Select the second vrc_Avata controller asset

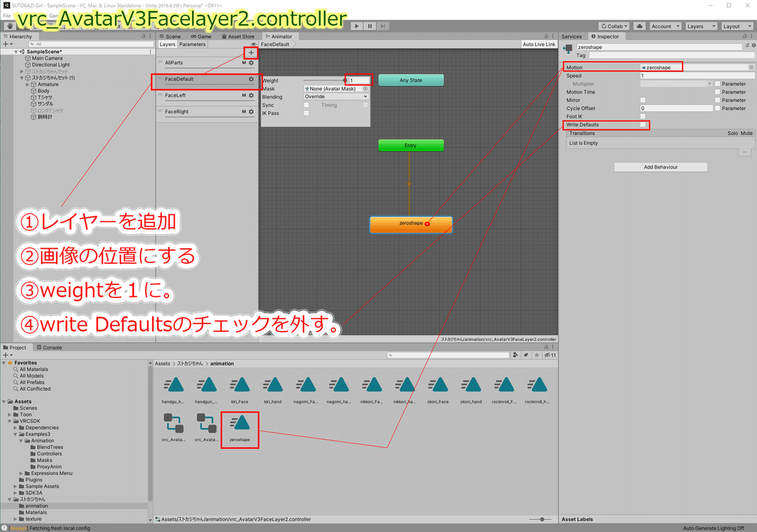(206, 427)
